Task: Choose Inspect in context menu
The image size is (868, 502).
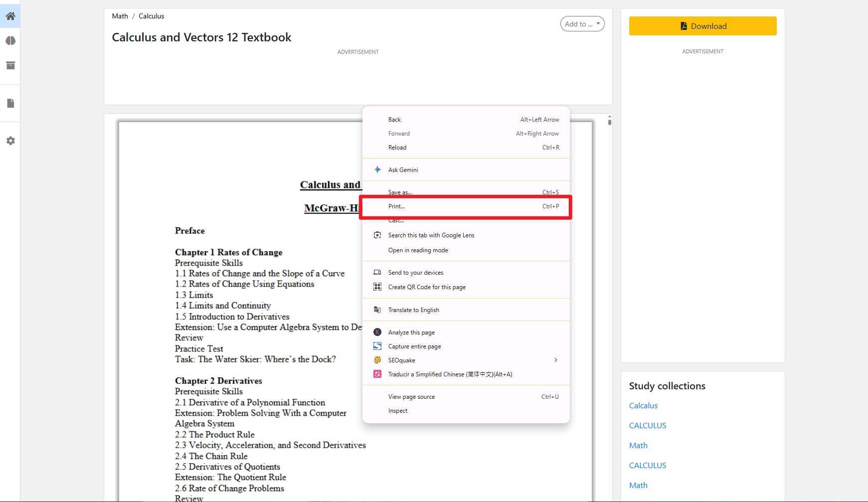Action: pos(466,411)
